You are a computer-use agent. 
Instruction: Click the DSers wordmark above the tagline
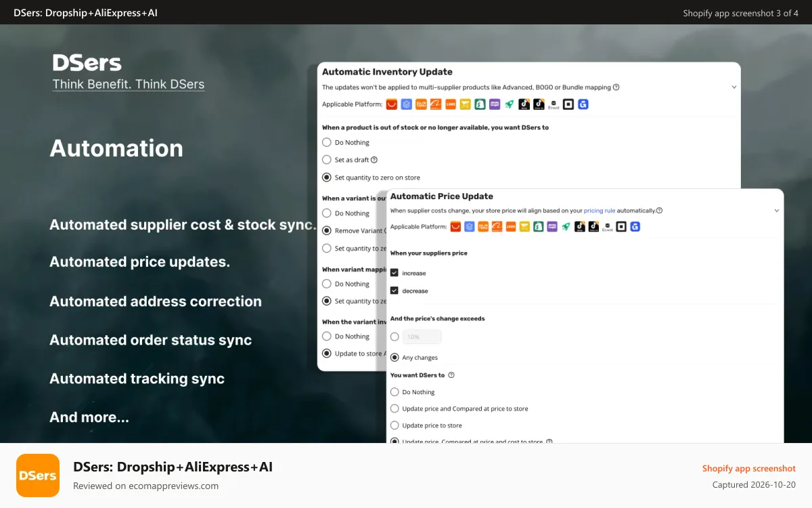[x=87, y=63]
